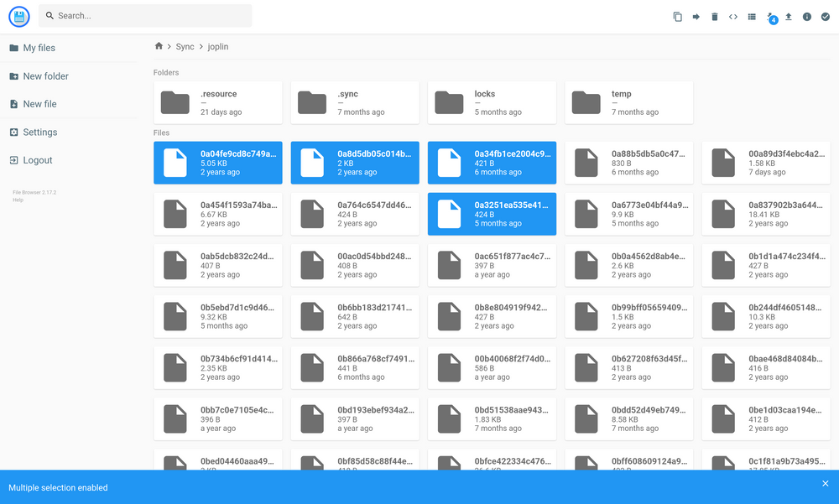
Task: Upload files using the upload icon
Action: click(788, 16)
